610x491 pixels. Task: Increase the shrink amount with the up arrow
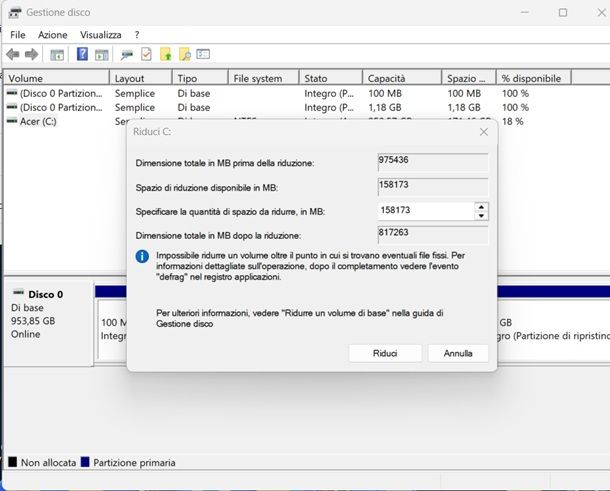[x=481, y=206]
